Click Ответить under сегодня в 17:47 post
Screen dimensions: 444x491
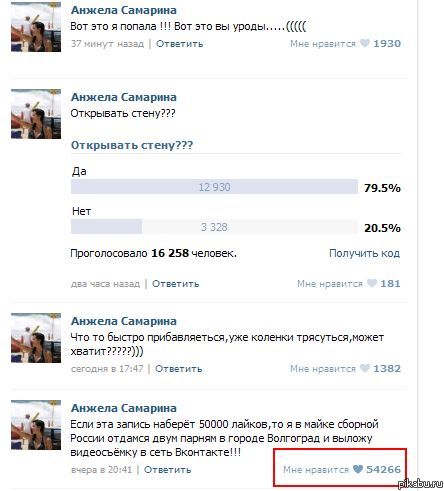pos(179,369)
